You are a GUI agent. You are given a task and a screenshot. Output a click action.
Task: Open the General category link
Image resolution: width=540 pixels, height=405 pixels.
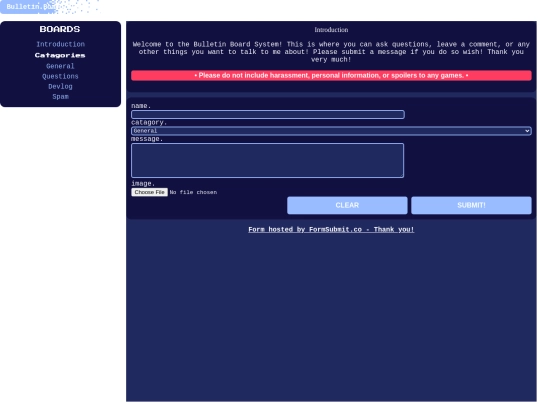[60, 66]
